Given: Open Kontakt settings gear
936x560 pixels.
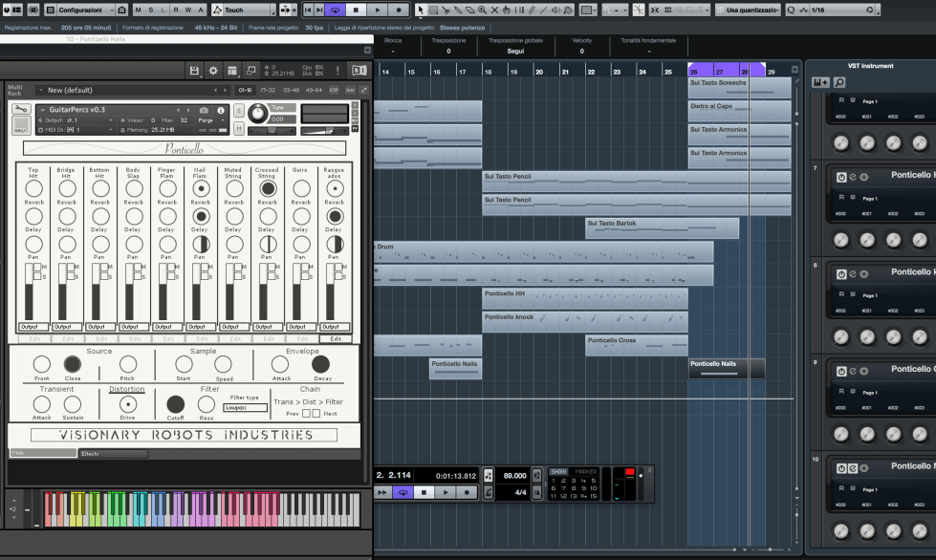Looking at the screenshot, I should coord(213,70).
